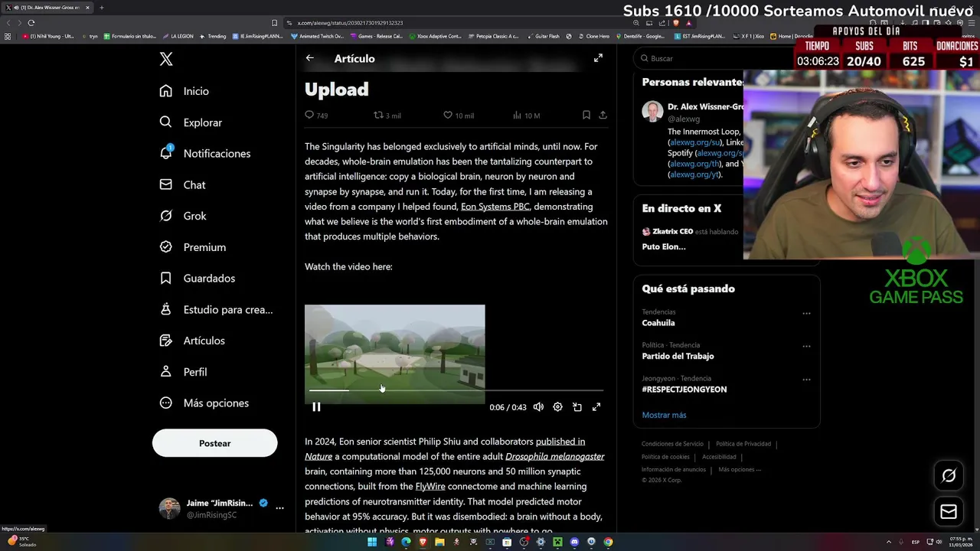980x551 pixels.
Task: Open the FlyWire link
Action: (x=430, y=487)
